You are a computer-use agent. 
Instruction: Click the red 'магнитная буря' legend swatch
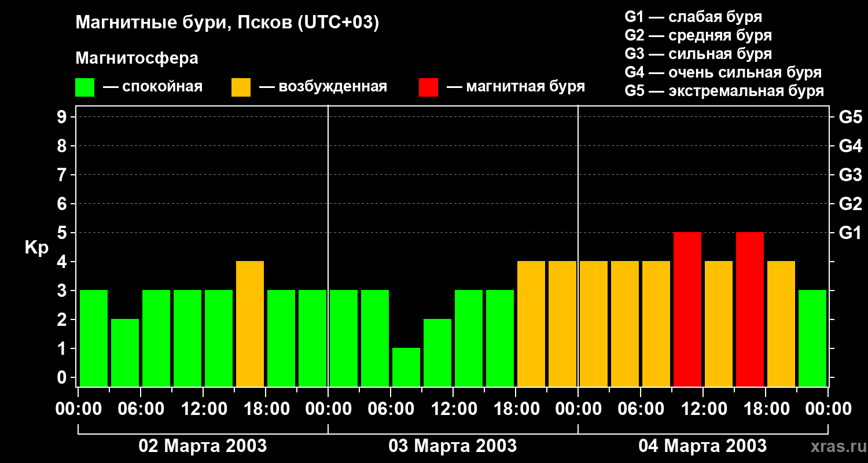[428, 87]
